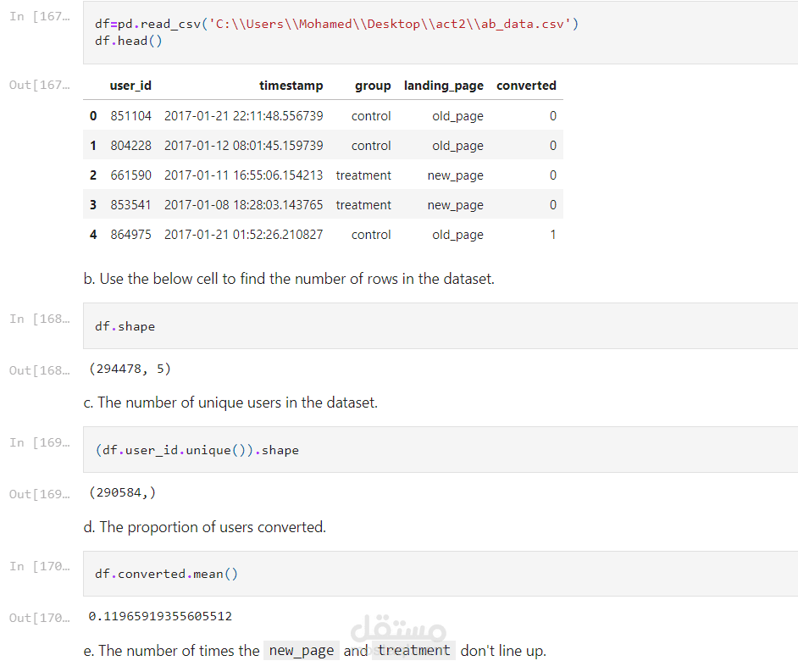Click timestamp 2017-01-12 08:01:45.159739
This screenshot has width=798, height=672.
pyautogui.click(x=244, y=146)
